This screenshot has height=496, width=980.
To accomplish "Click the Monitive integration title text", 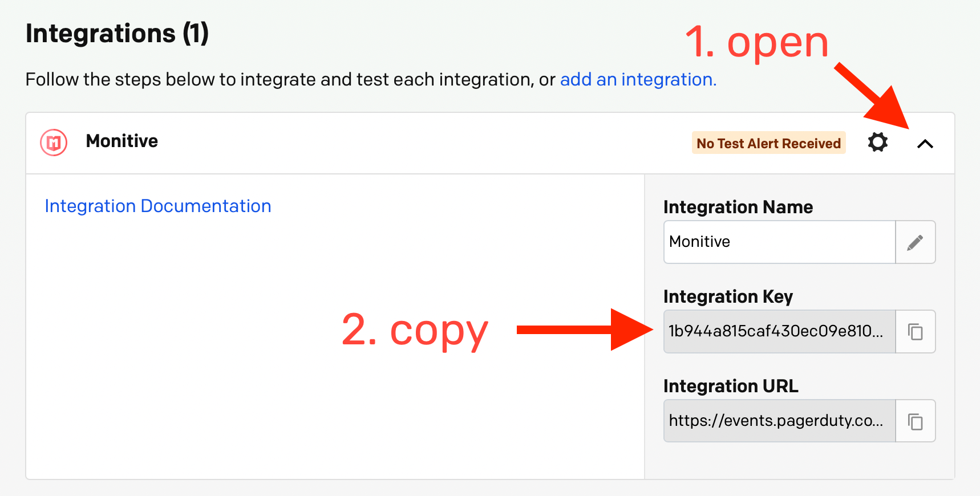I will (x=122, y=141).
